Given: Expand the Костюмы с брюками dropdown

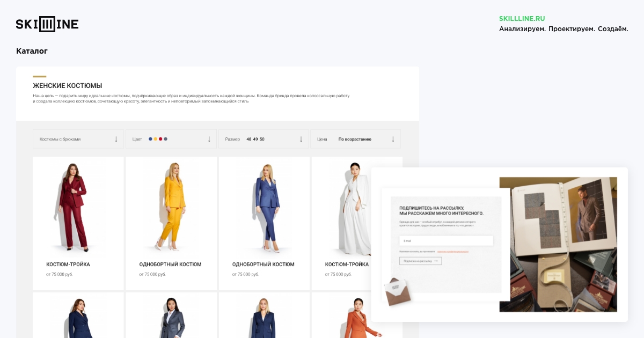Looking at the screenshot, I should [78, 139].
